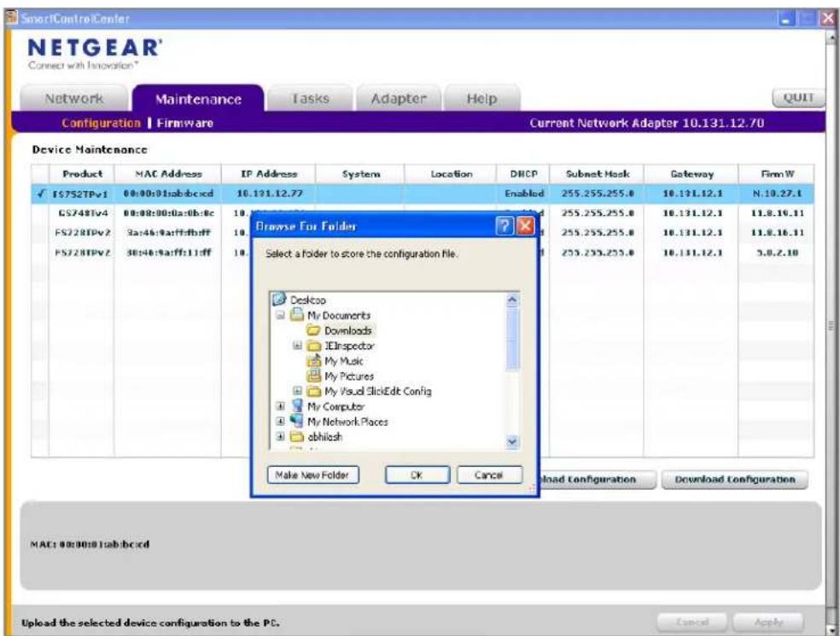Click Make New Folder in the dialog
The height and width of the screenshot is (636, 840).
pos(312,475)
